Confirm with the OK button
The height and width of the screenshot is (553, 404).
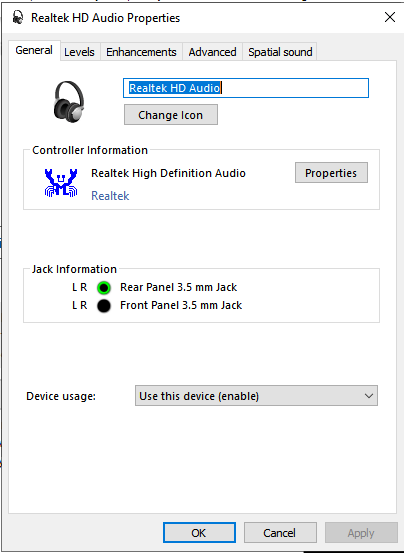coord(199,533)
